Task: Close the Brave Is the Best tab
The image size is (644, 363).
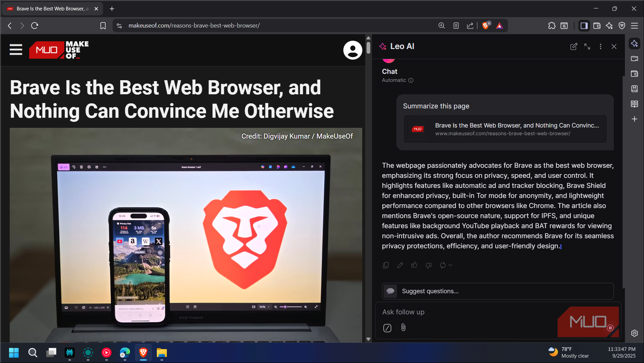Action: tap(96, 9)
